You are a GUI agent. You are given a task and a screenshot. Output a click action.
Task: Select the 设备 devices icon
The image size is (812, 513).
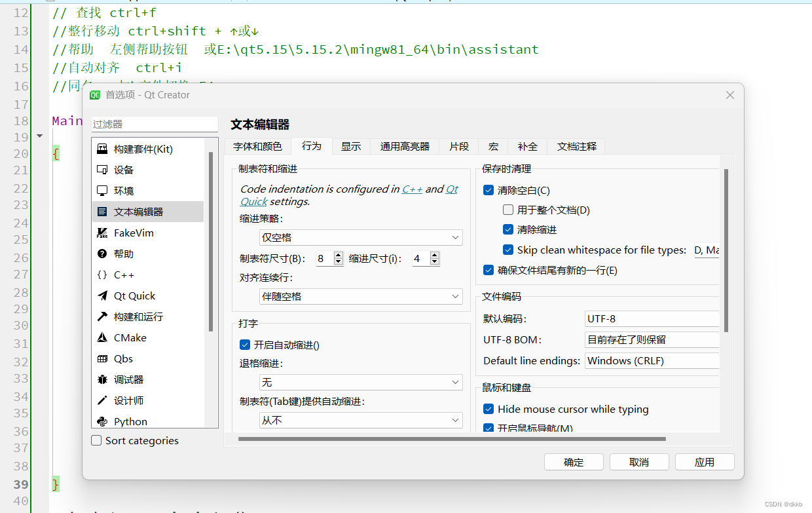[x=102, y=170]
